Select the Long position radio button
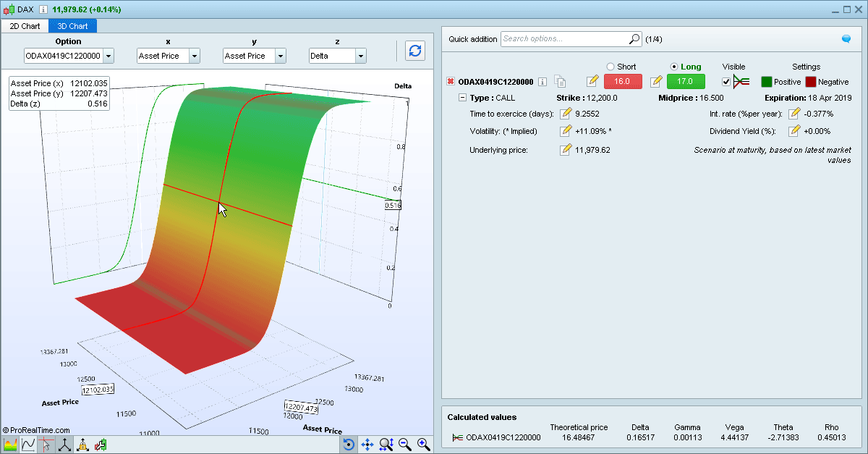Viewport: 868px width, 454px height. [x=673, y=66]
